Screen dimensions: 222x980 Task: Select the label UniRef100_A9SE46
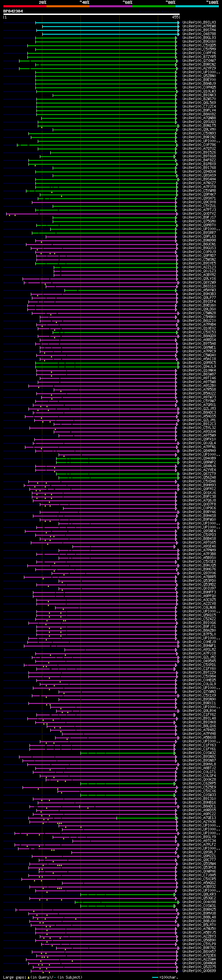[199, 546]
